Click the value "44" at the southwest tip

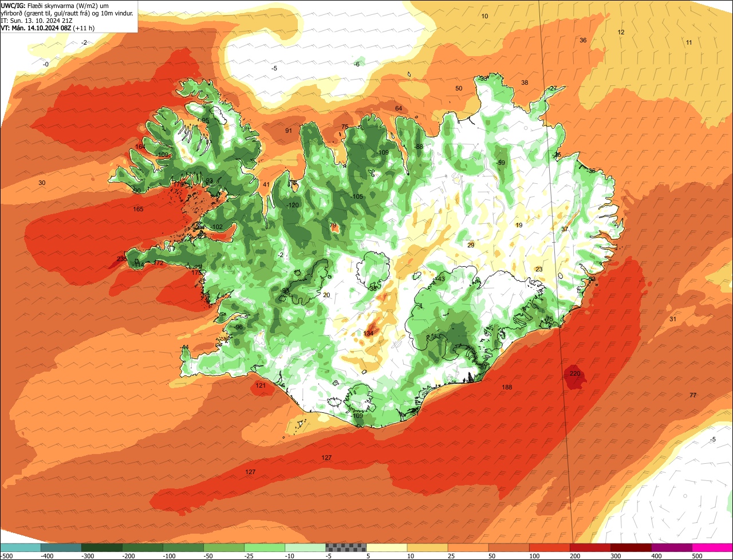(185, 348)
